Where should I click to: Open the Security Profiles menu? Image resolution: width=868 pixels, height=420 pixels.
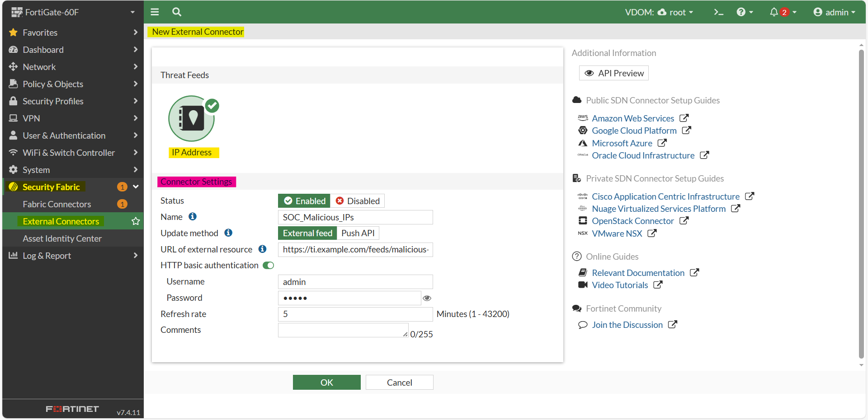[x=73, y=101]
